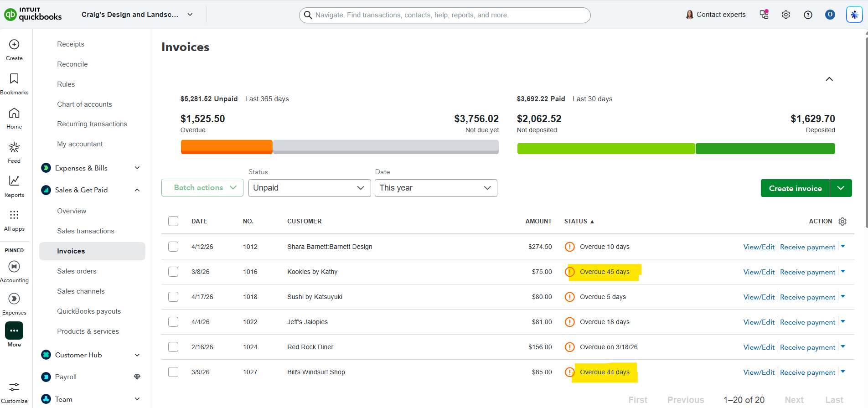Click overdue warning icon for invoice 1022
This screenshot has width=868, height=408.
(x=569, y=322)
